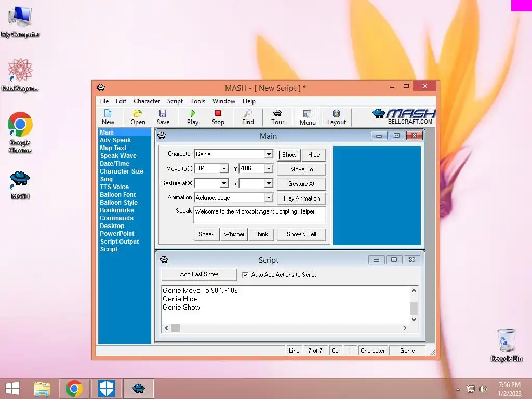
Task: Click the Move To button
Action: tap(302, 169)
